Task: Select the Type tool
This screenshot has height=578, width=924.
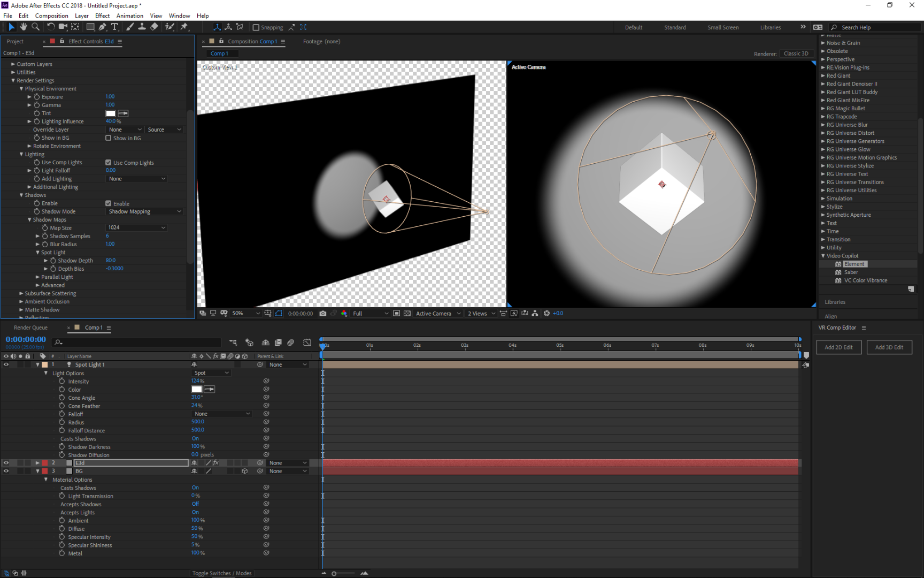Action: coord(115,27)
